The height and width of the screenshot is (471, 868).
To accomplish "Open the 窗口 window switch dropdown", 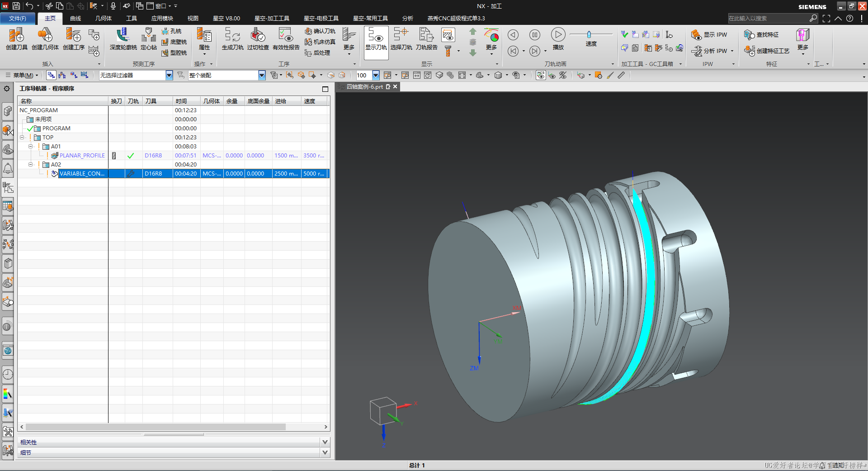I will click(163, 6).
